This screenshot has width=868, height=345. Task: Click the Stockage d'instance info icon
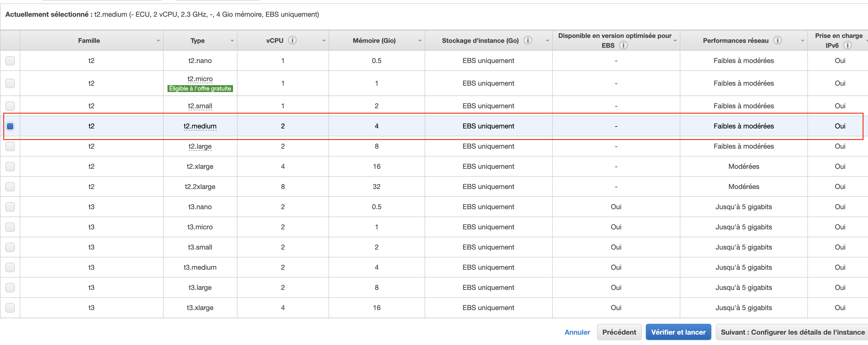(x=528, y=40)
